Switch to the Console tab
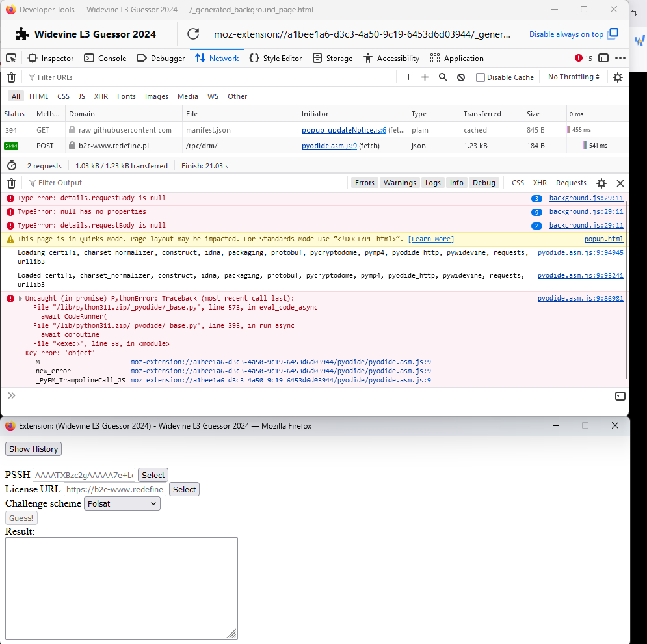 pyautogui.click(x=105, y=58)
